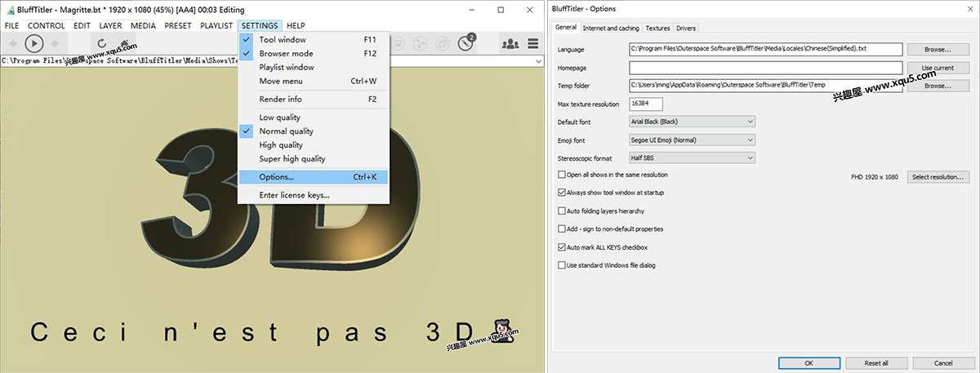Click Cancel in the Options dialog
Viewport: 980px width, 373px height.
(943, 362)
